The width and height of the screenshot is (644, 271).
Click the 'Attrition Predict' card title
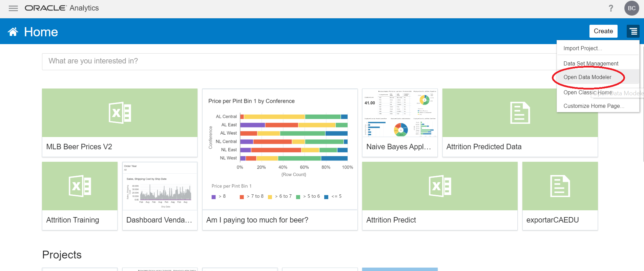point(391,220)
